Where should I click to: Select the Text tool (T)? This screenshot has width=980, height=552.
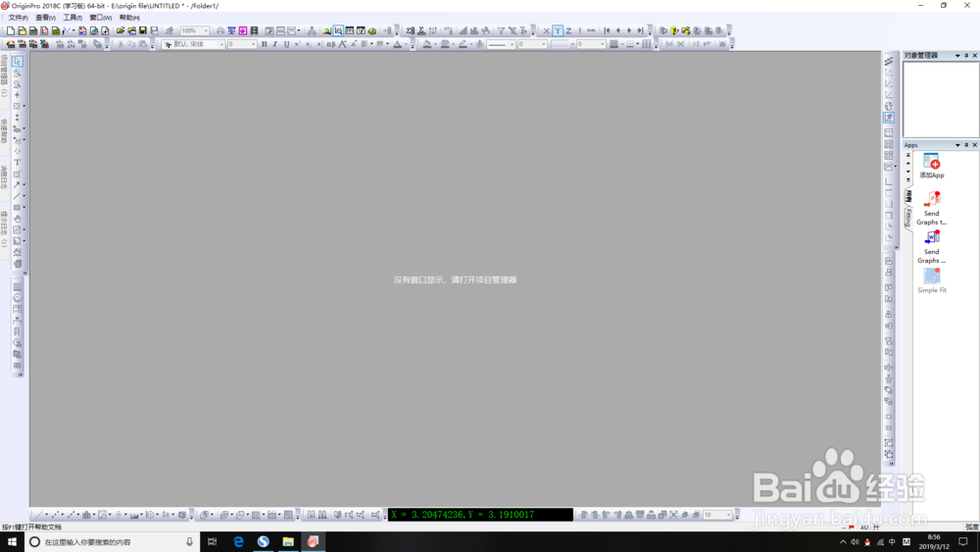pos(17,162)
